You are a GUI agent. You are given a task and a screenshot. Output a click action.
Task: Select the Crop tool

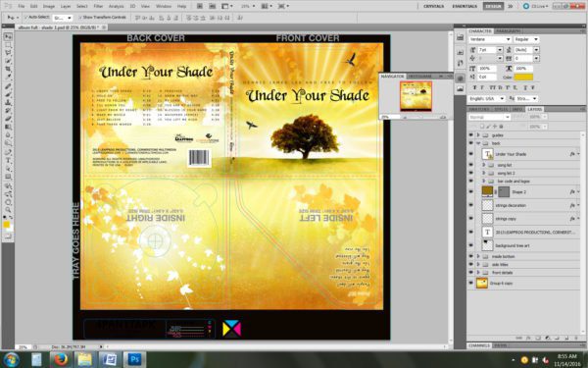pos(8,70)
